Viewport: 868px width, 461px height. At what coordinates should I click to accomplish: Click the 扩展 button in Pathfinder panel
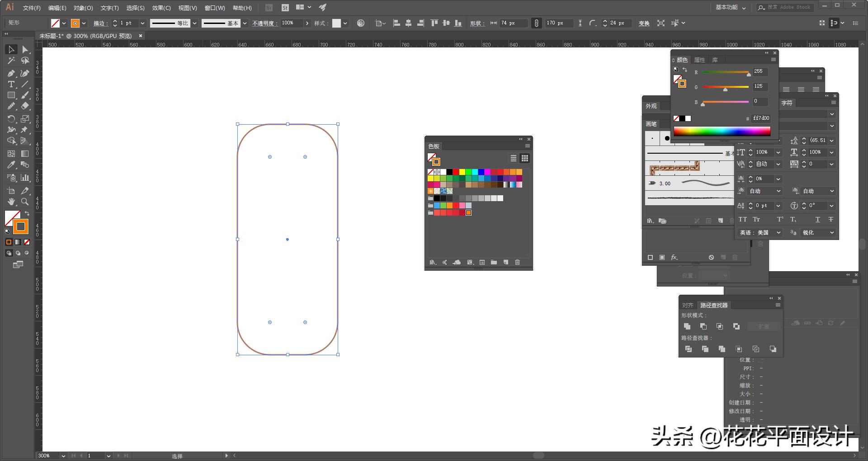[764, 326]
